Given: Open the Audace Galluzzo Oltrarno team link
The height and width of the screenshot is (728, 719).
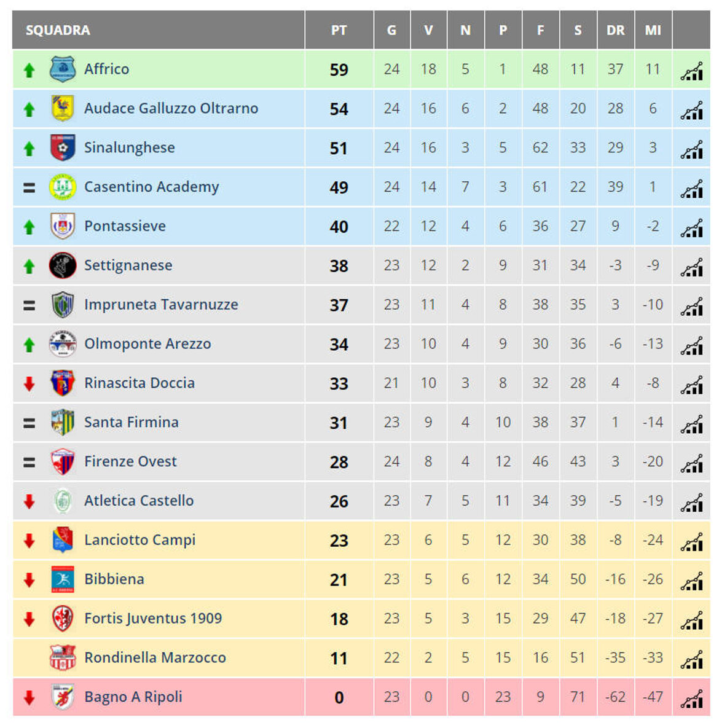Looking at the screenshot, I should coord(171,109).
